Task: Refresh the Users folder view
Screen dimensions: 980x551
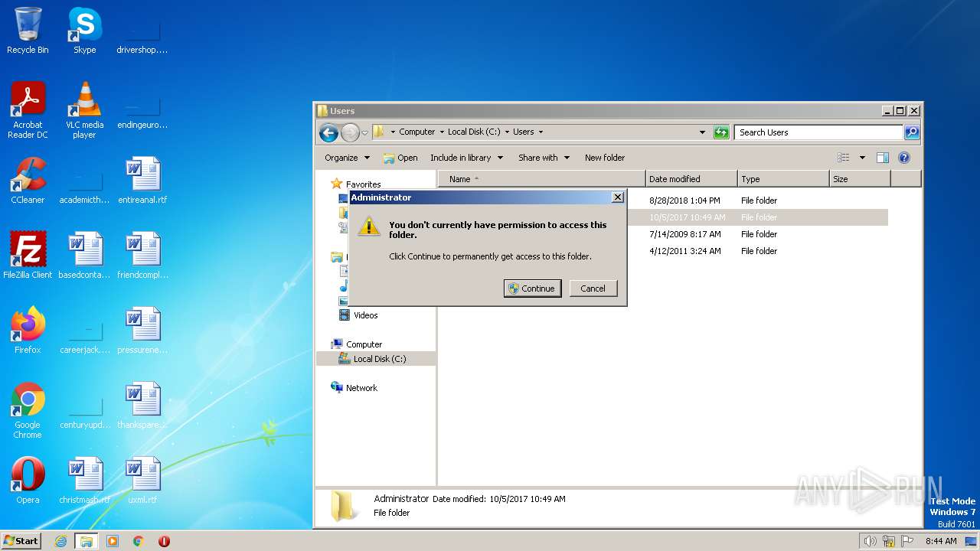Action: [721, 132]
